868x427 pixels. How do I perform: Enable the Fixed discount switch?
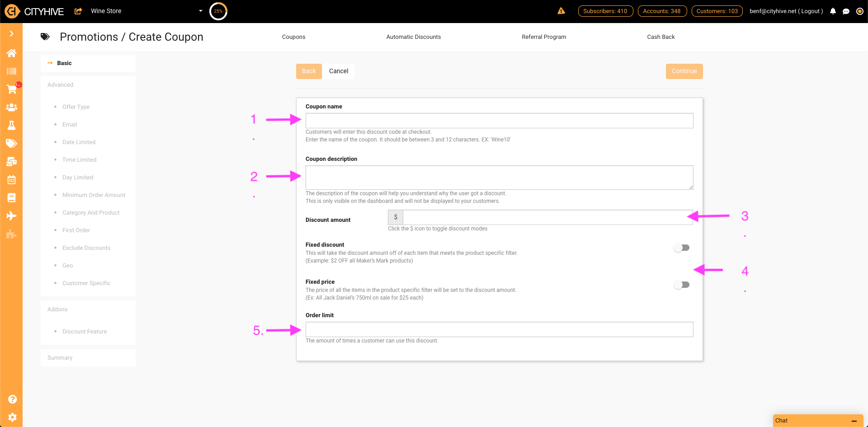pyautogui.click(x=681, y=248)
